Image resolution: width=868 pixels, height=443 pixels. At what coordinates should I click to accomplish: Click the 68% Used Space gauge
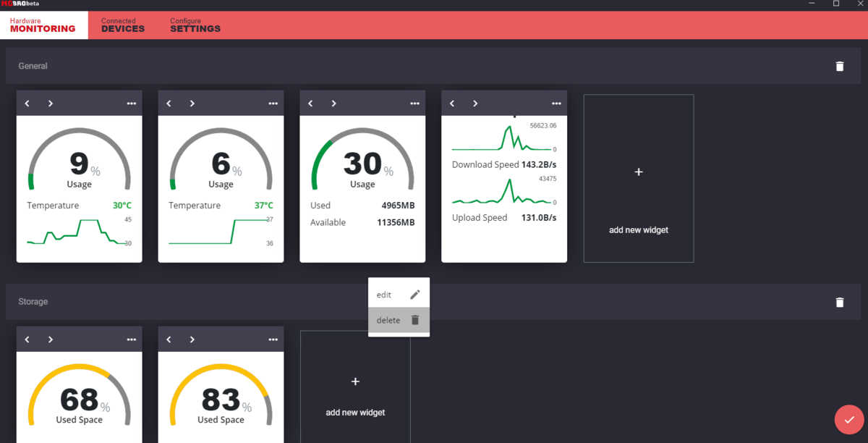click(80, 395)
